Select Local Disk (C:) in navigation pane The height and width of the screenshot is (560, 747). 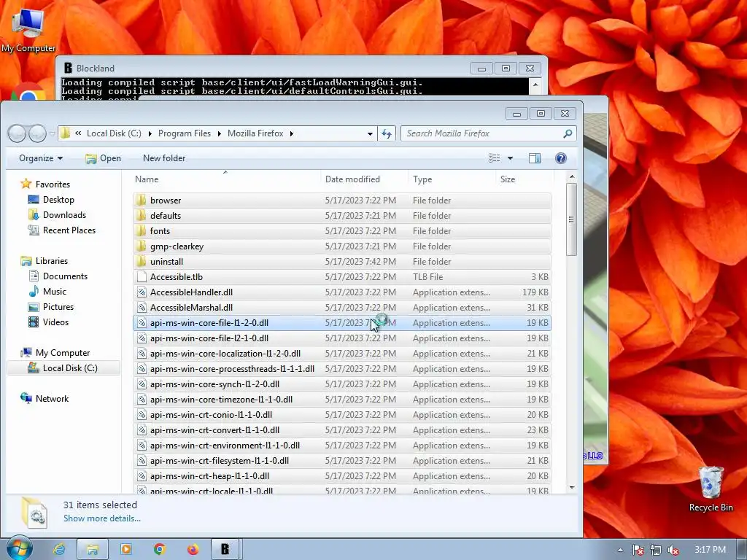pyautogui.click(x=63, y=368)
